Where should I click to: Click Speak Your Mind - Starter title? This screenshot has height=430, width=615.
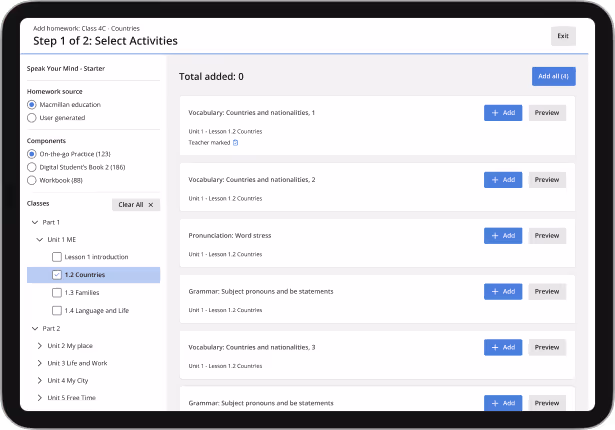[x=66, y=69]
